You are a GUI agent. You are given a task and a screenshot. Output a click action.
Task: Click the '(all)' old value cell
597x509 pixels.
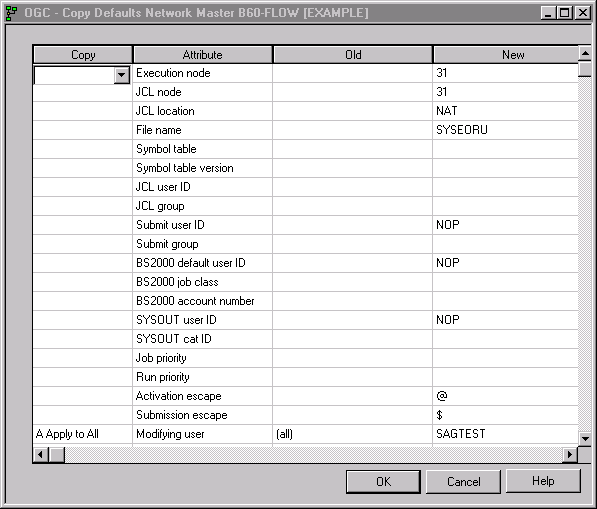[x=353, y=434]
